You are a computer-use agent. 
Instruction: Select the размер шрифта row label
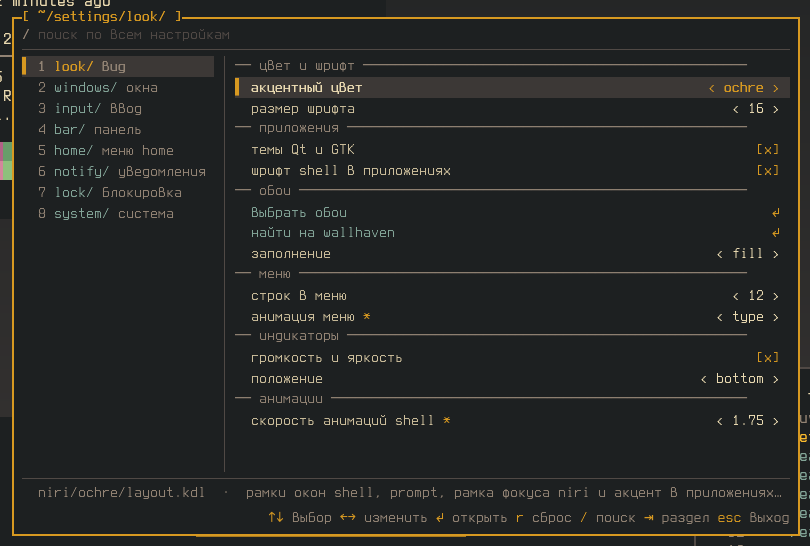(303, 109)
